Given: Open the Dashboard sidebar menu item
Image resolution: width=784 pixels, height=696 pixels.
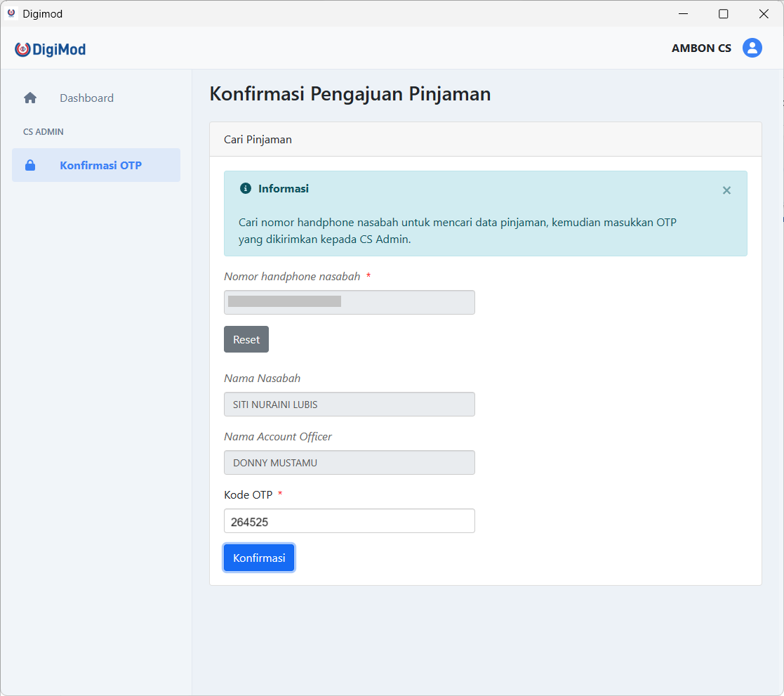Looking at the screenshot, I should click(86, 98).
